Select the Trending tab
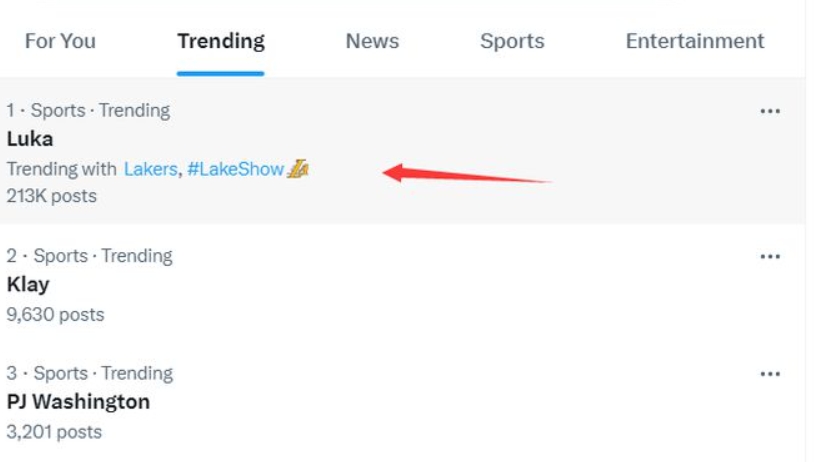 pos(221,41)
